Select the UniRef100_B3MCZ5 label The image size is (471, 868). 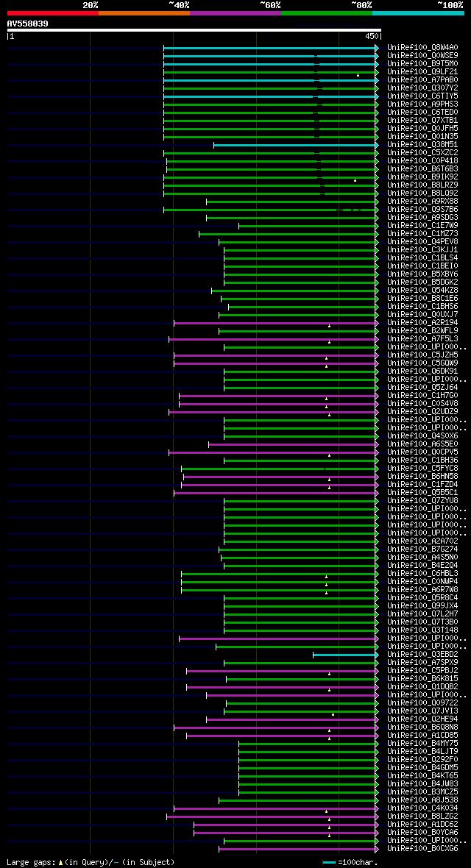[x=422, y=792]
